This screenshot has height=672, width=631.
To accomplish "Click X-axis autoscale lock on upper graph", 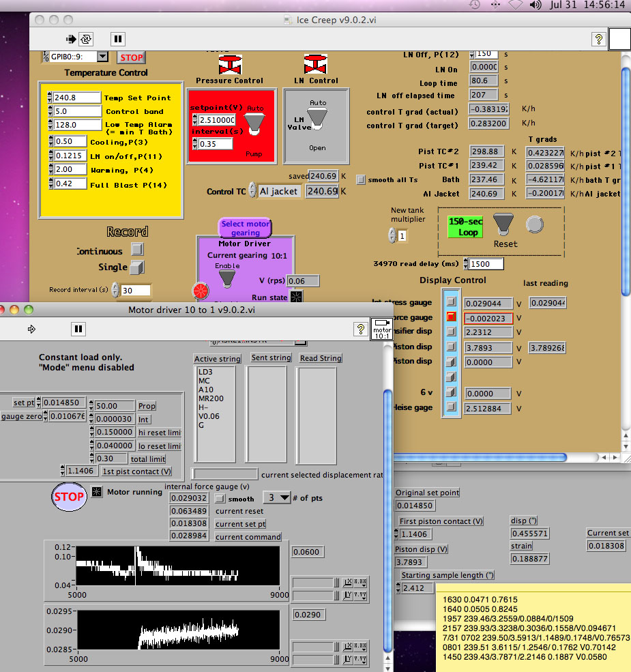I will coord(347,582).
